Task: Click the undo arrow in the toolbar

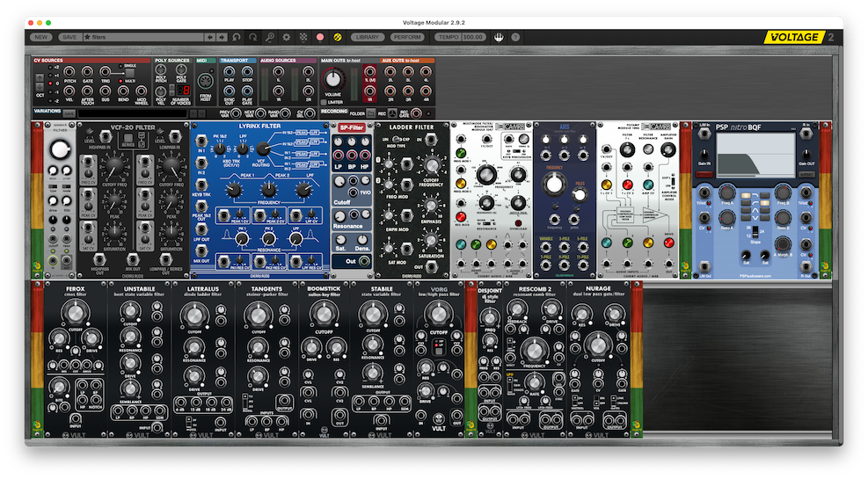Action: pos(237,37)
